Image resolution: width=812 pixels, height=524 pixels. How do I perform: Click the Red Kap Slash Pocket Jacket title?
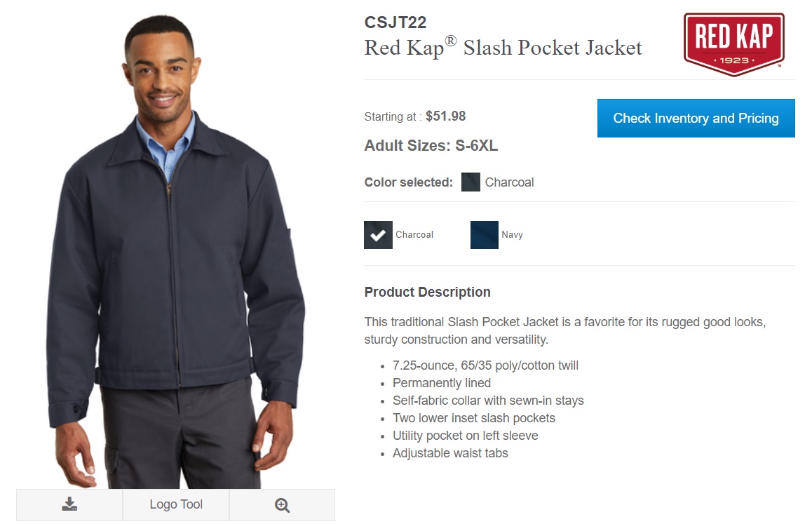[503, 48]
